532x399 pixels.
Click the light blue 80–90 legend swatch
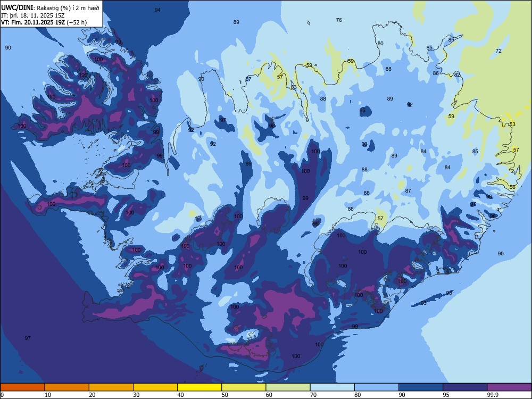pyautogui.click(x=377, y=387)
